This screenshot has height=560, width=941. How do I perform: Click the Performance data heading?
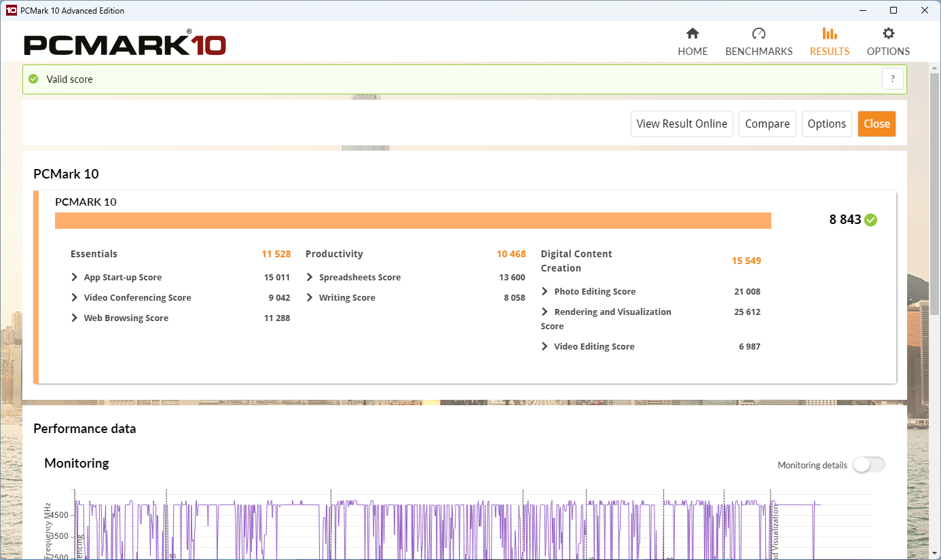point(85,428)
